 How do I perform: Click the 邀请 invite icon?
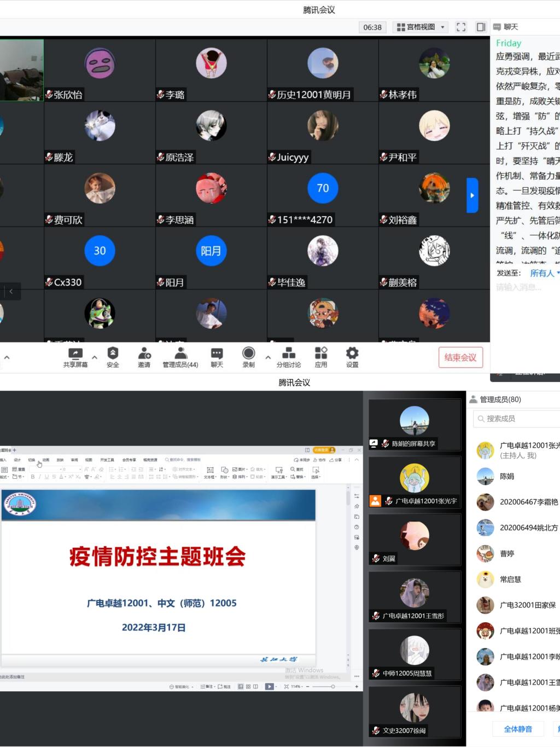click(144, 357)
